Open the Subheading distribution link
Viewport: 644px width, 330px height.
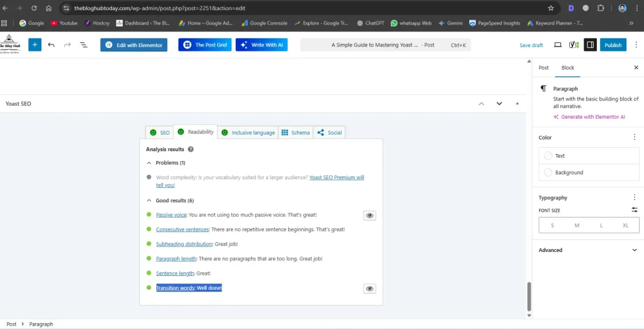coord(184,244)
